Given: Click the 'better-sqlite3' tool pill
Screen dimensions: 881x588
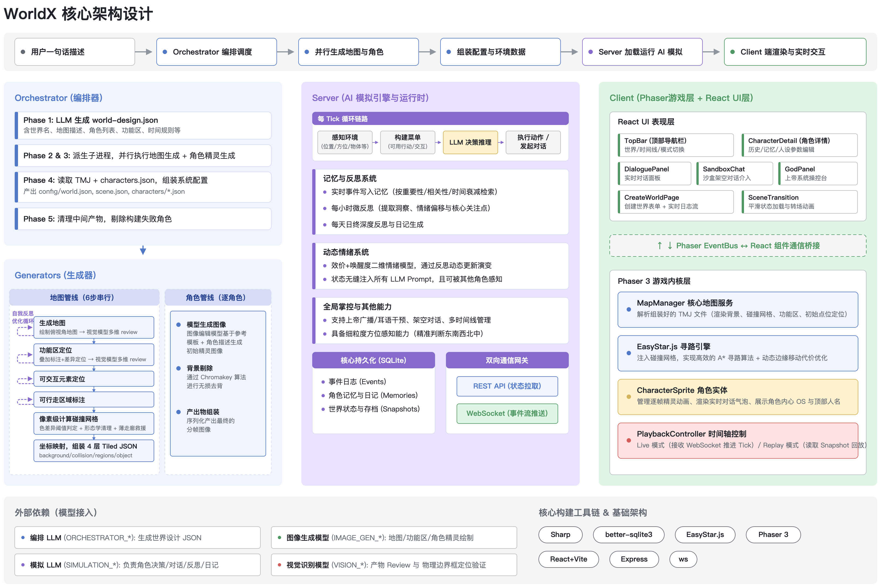Looking at the screenshot, I should [x=629, y=534].
